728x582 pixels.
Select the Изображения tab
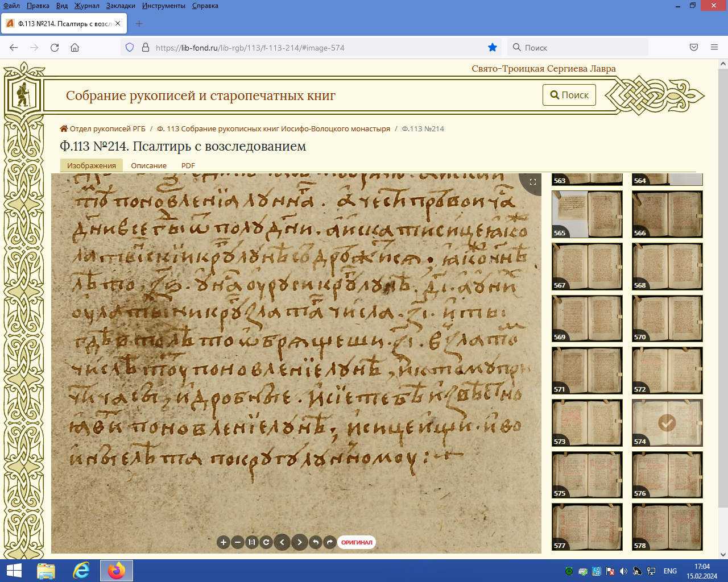(92, 165)
